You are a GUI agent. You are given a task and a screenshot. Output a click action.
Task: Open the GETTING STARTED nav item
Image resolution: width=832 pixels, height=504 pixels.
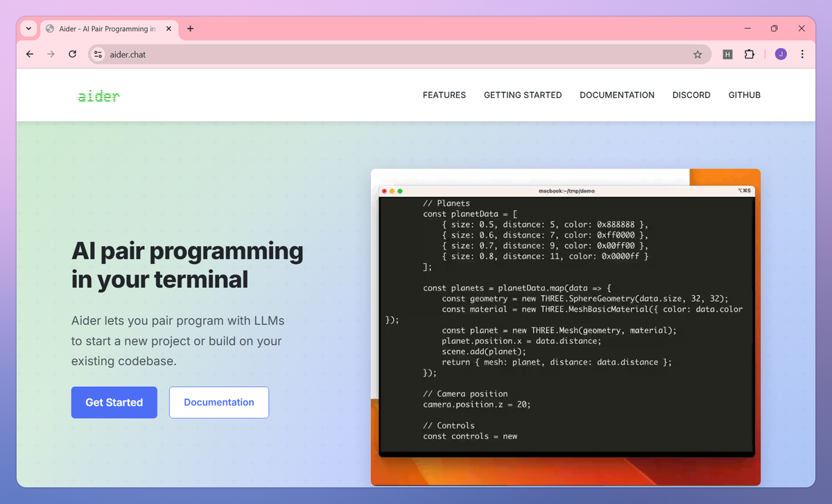pyautogui.click(x=523, y=95)
